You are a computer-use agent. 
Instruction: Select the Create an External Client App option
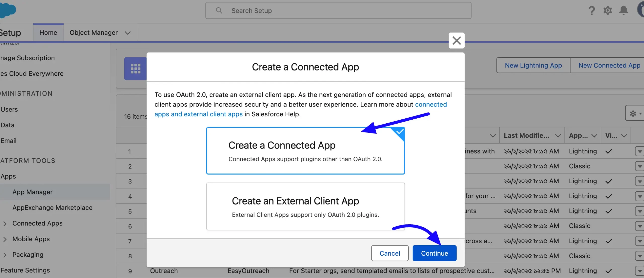coord(305,206)
